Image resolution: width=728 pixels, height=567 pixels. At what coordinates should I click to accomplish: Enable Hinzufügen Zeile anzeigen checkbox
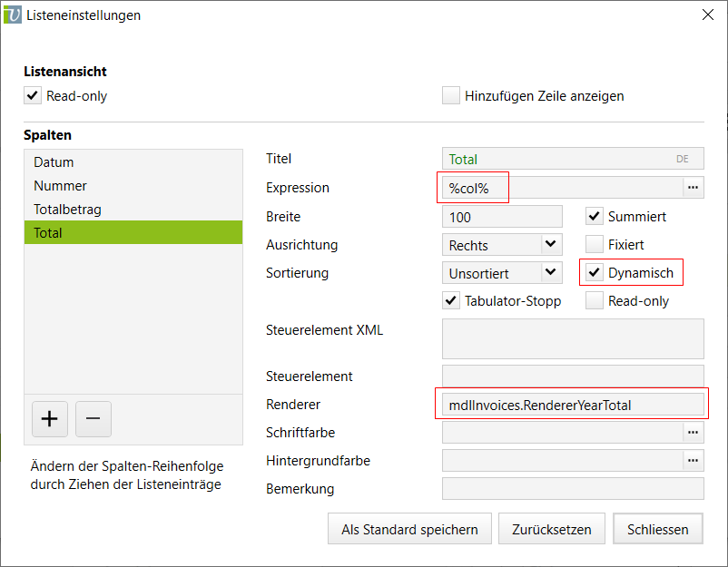451,96
